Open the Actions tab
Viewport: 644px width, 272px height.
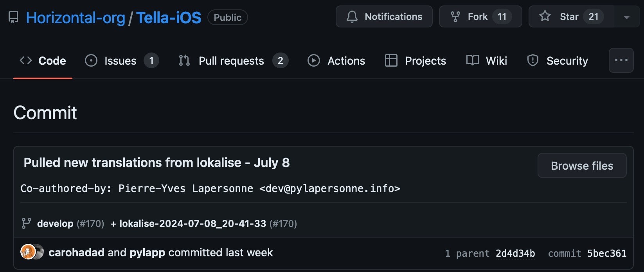coord(336,61)
